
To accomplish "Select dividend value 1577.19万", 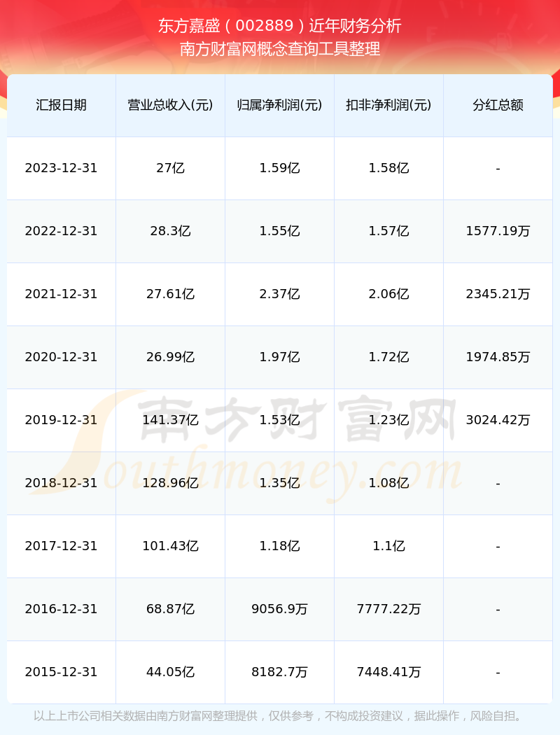I will (498, 231).
